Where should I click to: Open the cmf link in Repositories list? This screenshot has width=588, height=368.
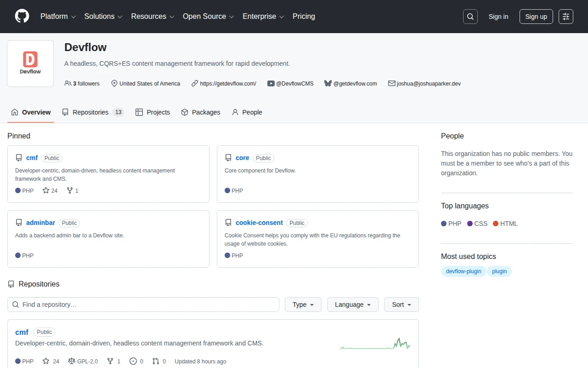22,332
